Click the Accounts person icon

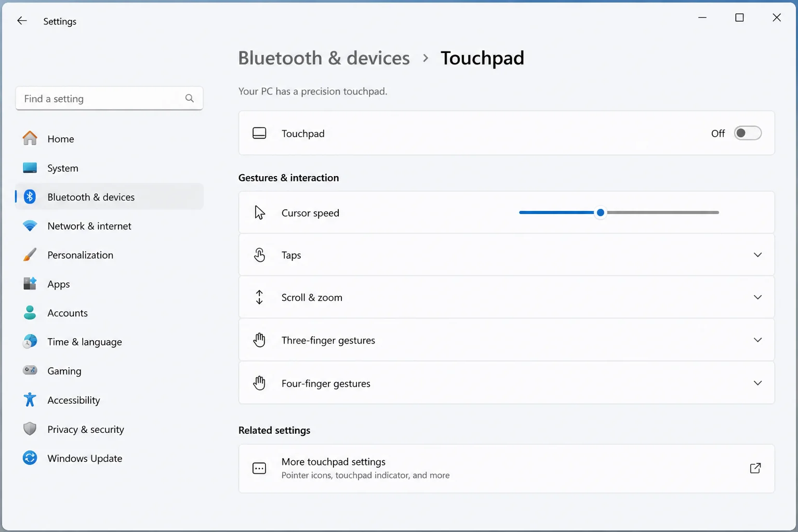click(30, 313)
